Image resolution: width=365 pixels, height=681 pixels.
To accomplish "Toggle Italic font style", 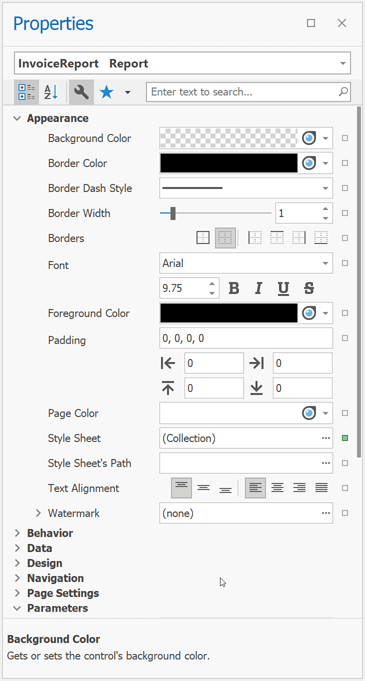I will [x=259, y=288].
